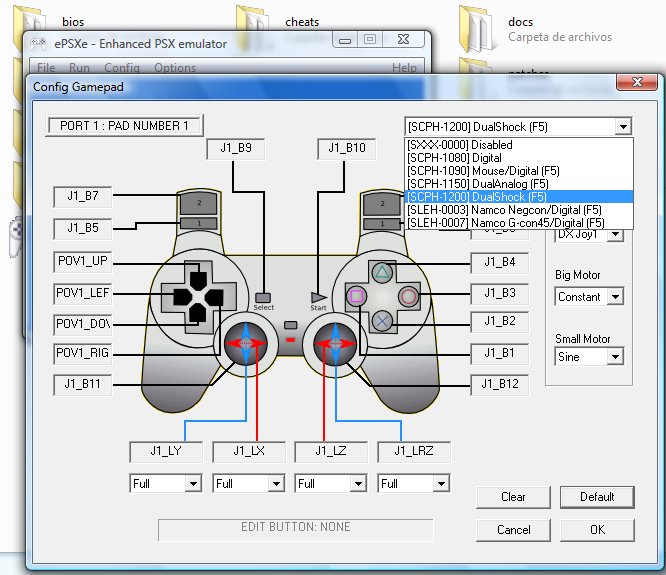Viewport: 666px width, 575px height.
Task: Click the Clear button
Action: coord(513,497)
